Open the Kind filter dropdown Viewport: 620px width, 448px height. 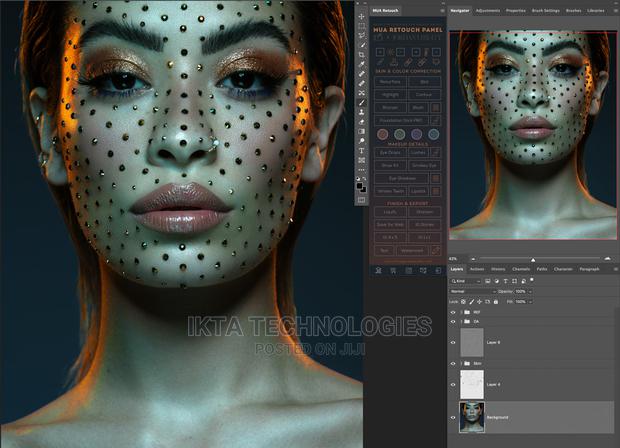pyautogui.click(x=466, y=281)
